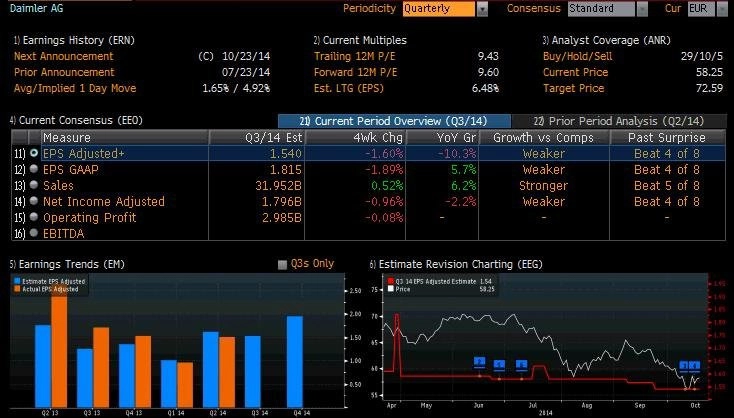Image resolution: width=734 pixels, height=418 pixels.
Task: Click the Trailing 12M P/E value 9.43
Action: (488, 56)
